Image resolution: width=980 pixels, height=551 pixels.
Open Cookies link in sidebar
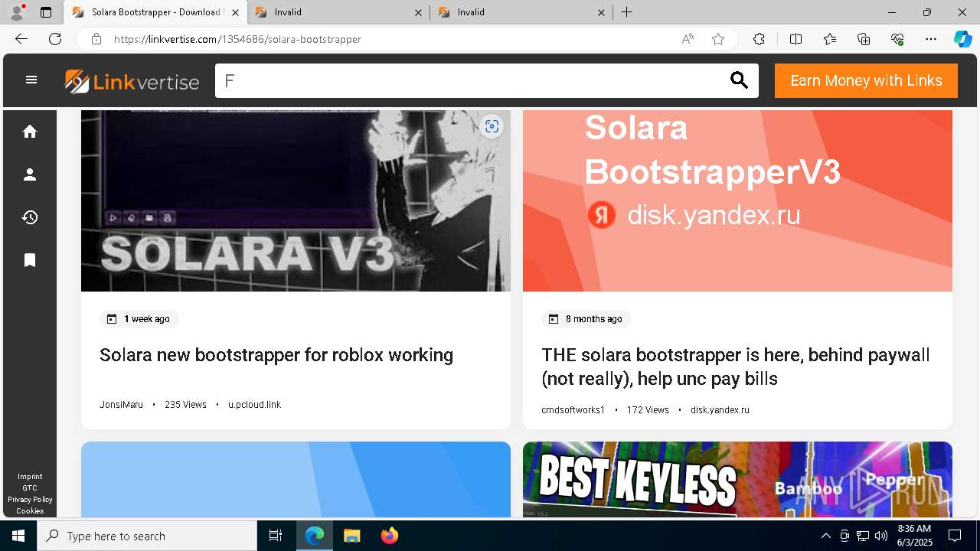click(30, 511)
